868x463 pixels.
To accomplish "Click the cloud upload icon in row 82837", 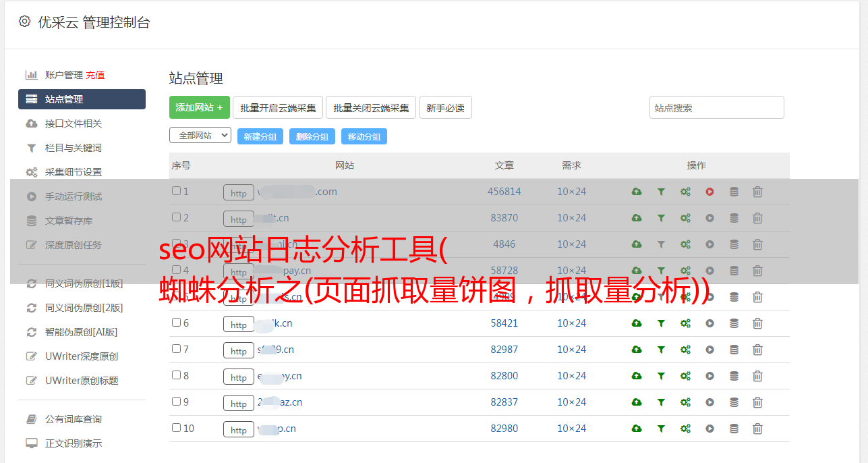I will click(637, 402).
